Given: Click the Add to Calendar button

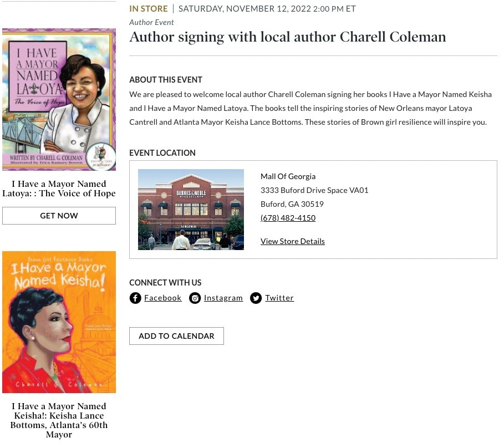Looking at the screenshot, I should click(176, 336).
